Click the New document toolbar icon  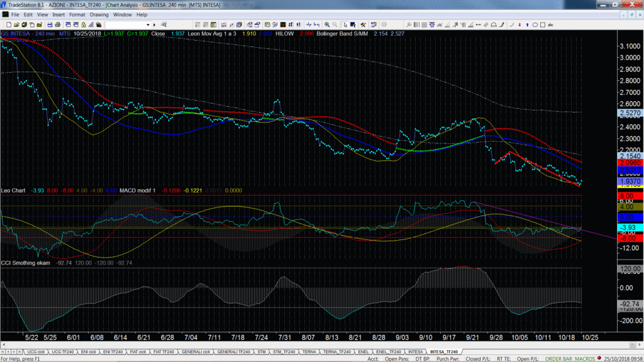pos(9,25)
